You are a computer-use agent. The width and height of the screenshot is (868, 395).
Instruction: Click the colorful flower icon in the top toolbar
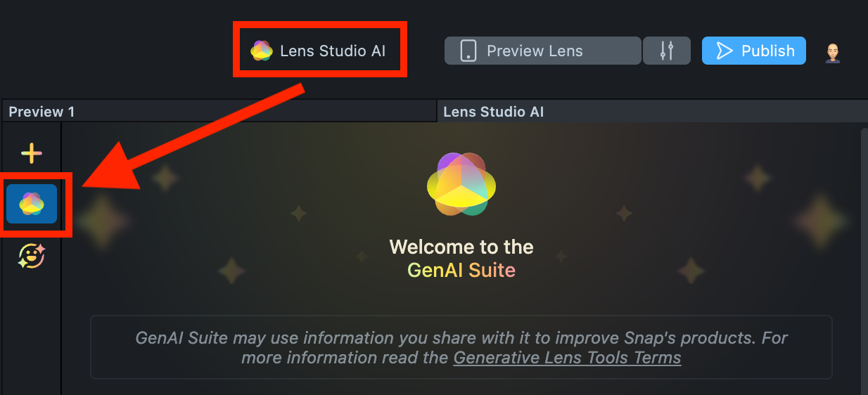[x=262, y=51]
